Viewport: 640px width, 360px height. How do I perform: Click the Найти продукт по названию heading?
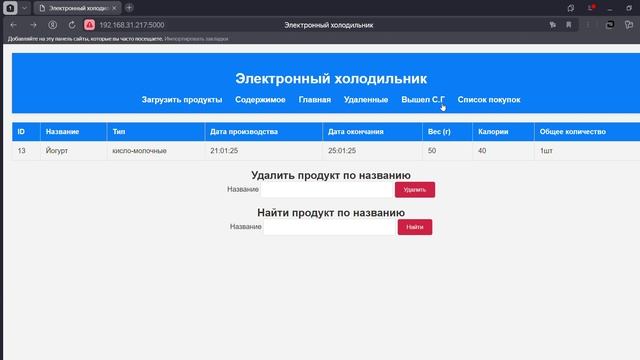pos(331,213)
